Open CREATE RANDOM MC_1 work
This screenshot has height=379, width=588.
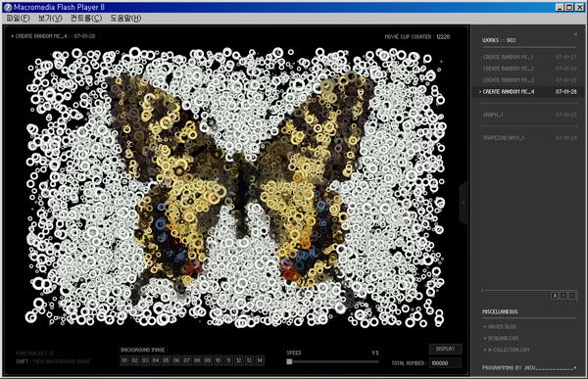529,57
